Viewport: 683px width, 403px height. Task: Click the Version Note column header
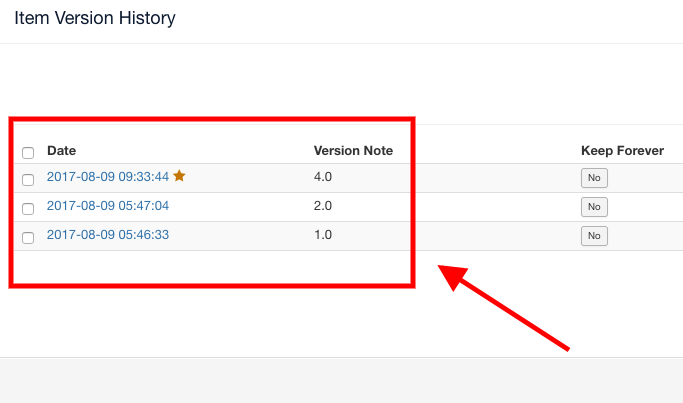tap(353, 151)
